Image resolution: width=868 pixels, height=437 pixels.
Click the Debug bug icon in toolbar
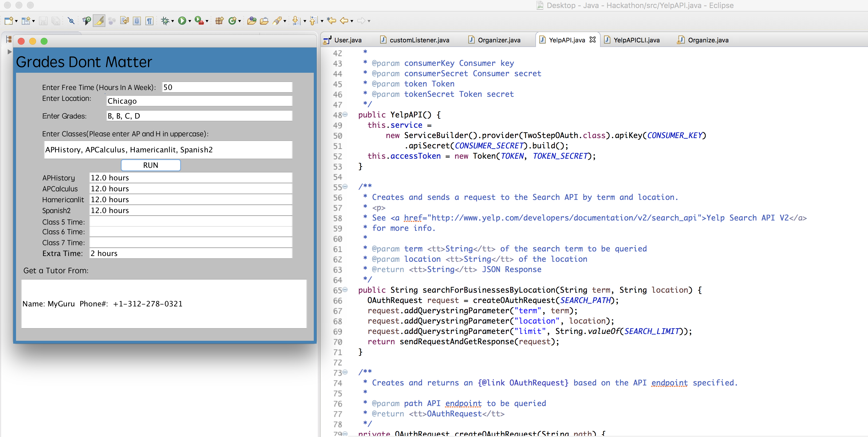click(165, 21)
